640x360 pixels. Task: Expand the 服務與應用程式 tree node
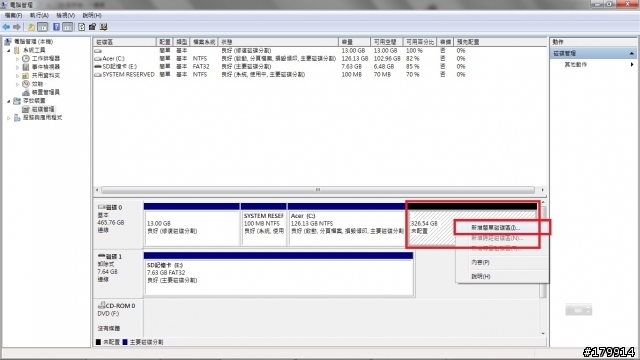[x=9, y=118]
